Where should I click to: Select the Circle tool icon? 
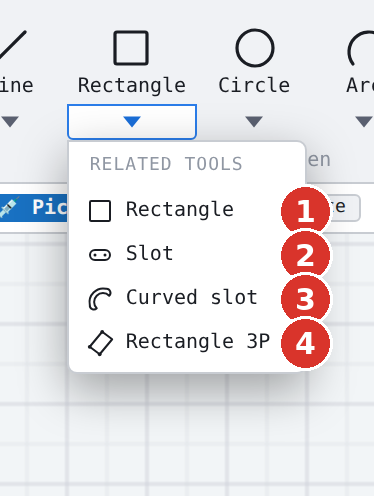pyautogui.click(x=255, y=48)
